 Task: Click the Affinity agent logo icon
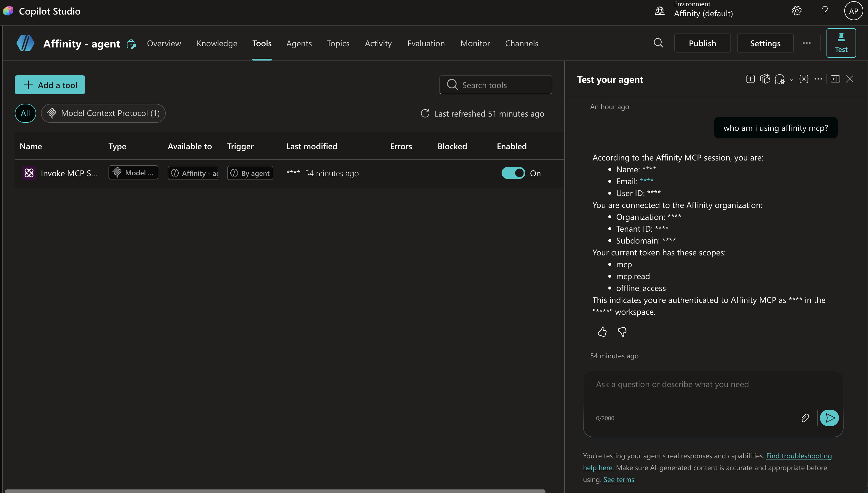coord(25,43)
